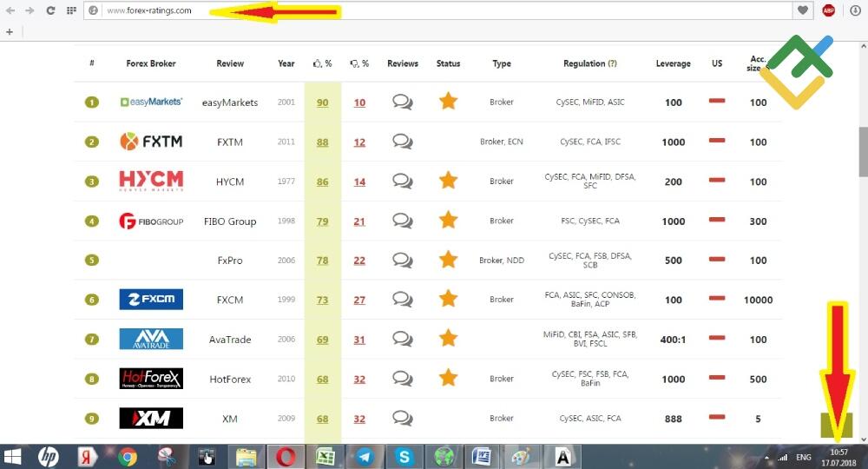Bookmark page with heart icon
868x469 pixels.
pyautogui.click(x=803, y=10)
